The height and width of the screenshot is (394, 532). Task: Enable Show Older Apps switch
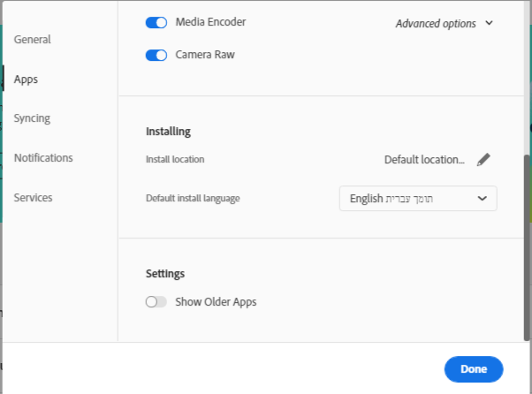156,302
